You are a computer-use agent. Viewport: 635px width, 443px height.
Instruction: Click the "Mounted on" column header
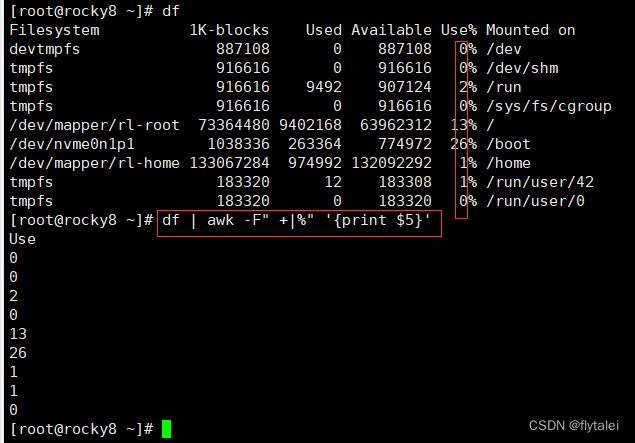tap(531, 30)
